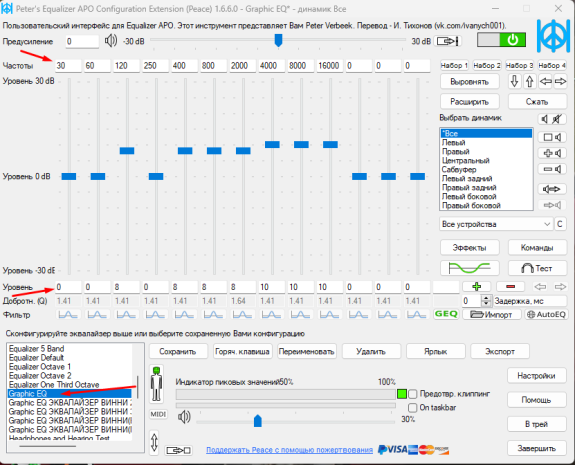This screenshot has height=465, width=575.
Task: Click the В трей button
Action: pyautogui.click(x=536, y=424)
